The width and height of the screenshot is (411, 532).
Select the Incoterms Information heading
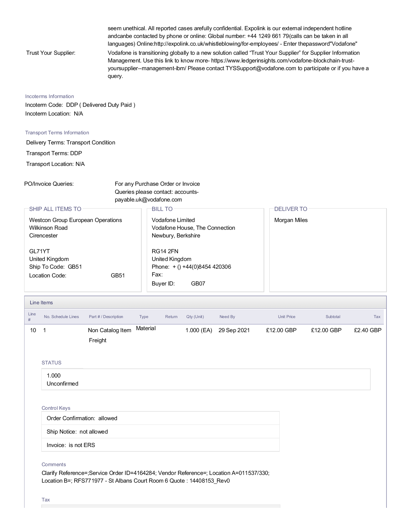pyautogui.click(x=49, y=96)
